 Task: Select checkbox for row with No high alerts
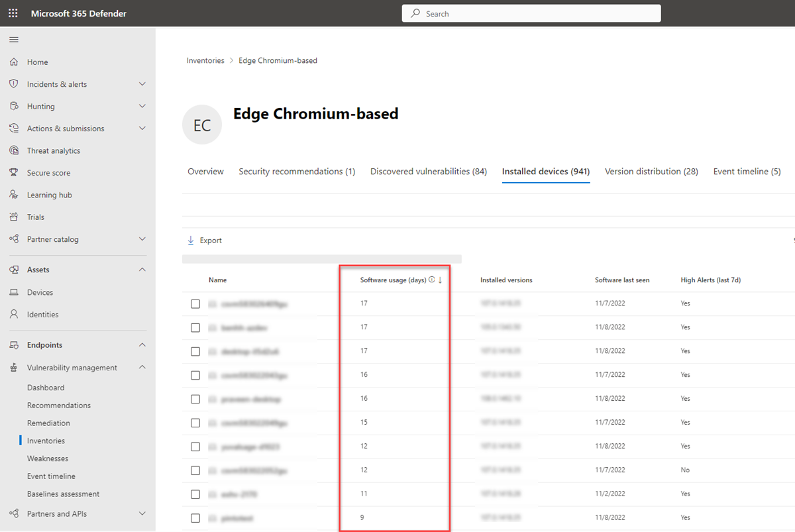[x=195, y=470]
